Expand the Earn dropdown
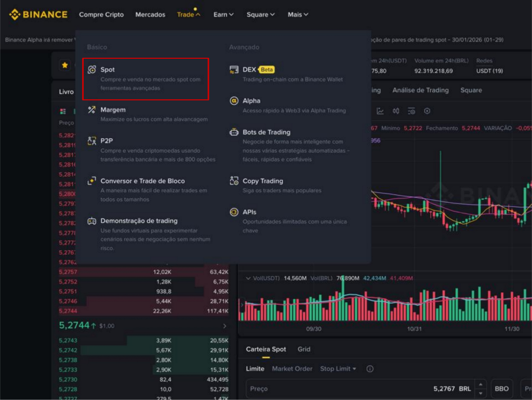Screen dimensions: 532x400 223,15
